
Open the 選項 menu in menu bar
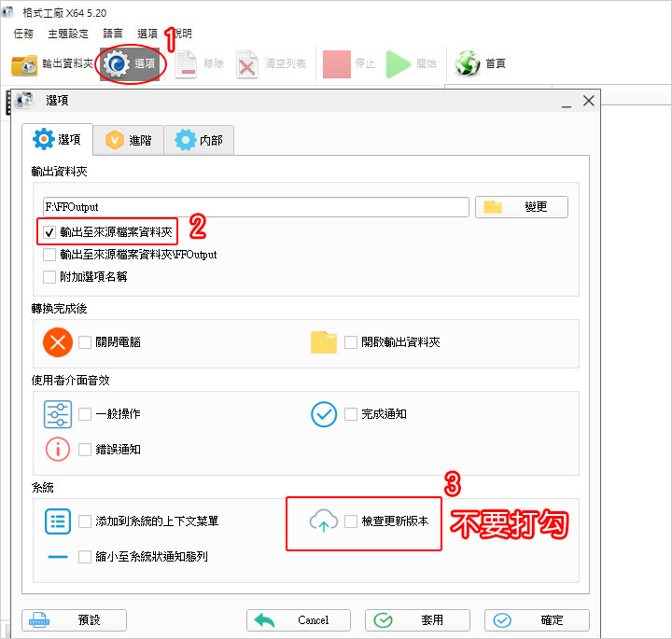(x=147, y=34)
